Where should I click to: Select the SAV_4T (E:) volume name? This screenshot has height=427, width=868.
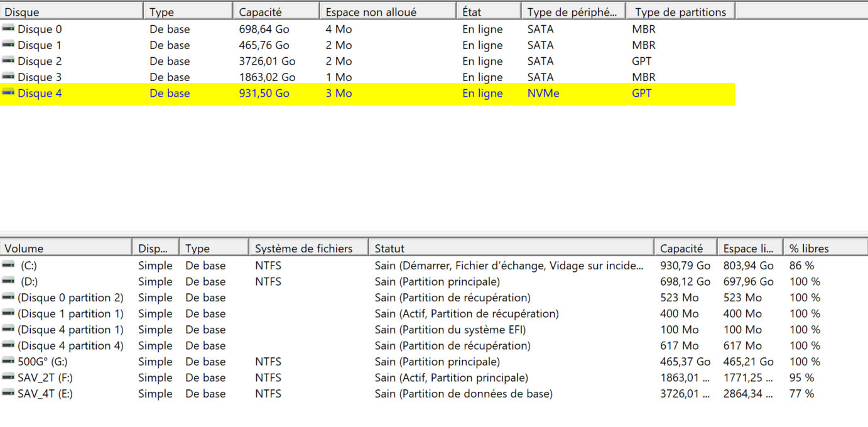point(45,394)
